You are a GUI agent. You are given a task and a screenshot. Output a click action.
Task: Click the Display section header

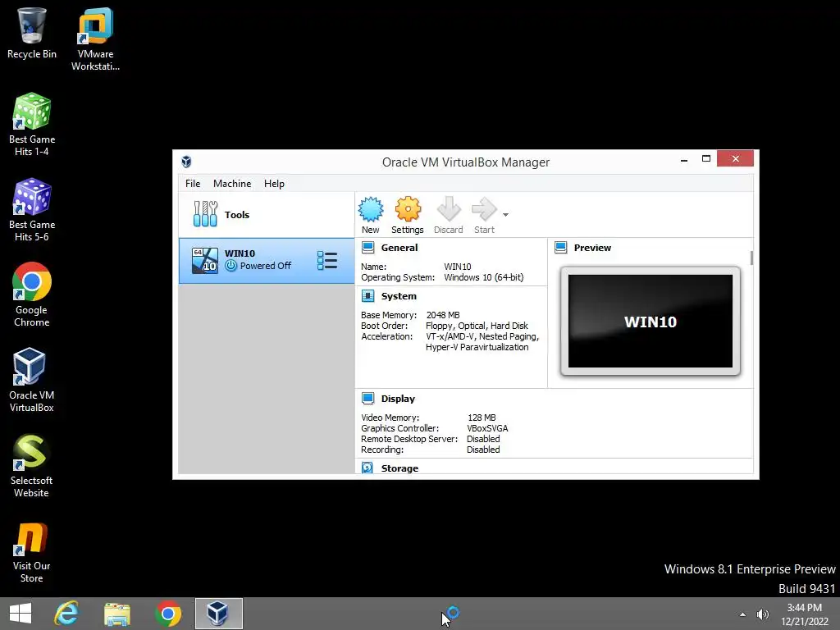tap(398, 399)
